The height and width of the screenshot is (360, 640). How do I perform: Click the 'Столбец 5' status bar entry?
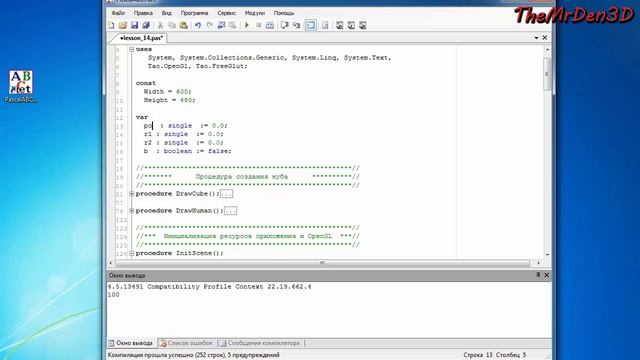pos(511,355)
